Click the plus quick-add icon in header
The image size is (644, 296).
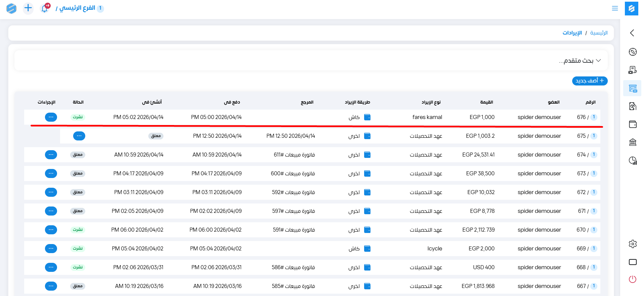(28, 8)
